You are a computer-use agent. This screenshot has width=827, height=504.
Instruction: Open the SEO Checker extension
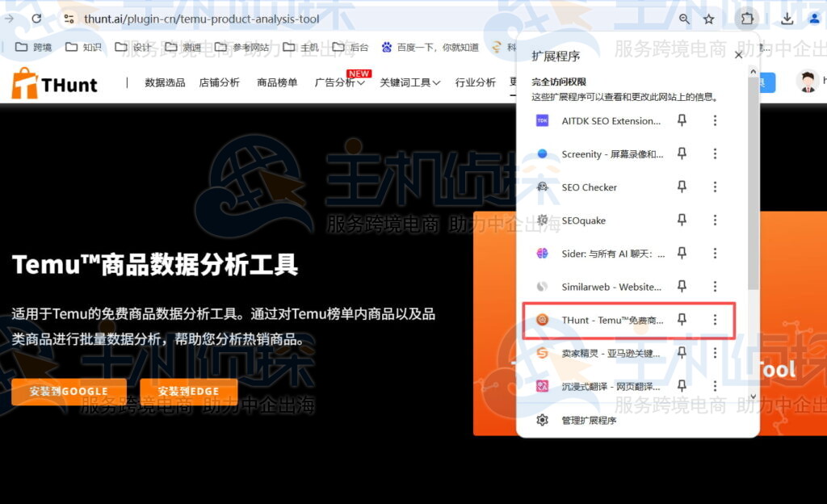coord(590,187)
